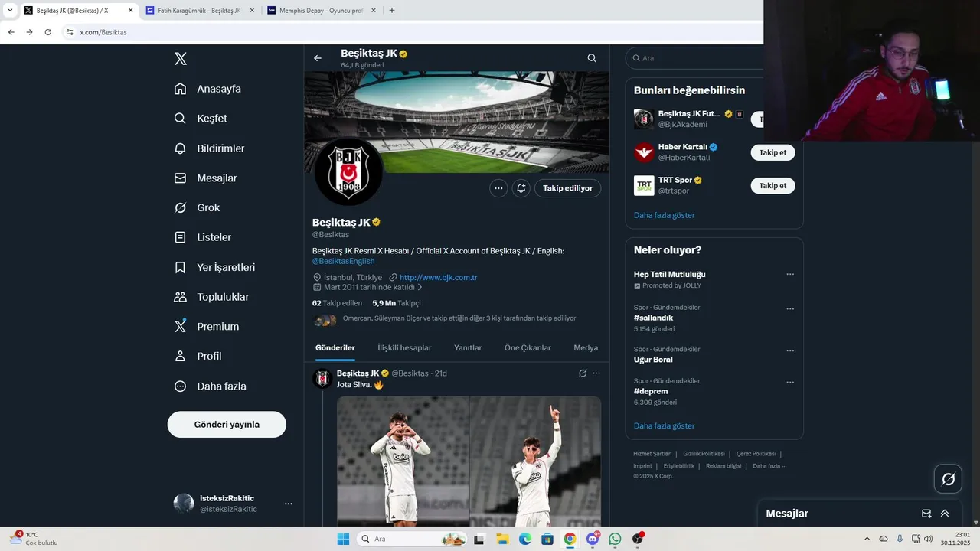Click the new message icon in Mesajlar bar
Viewport: 980px width, 551px height.
pyautogui.click(x=926, y=514)
